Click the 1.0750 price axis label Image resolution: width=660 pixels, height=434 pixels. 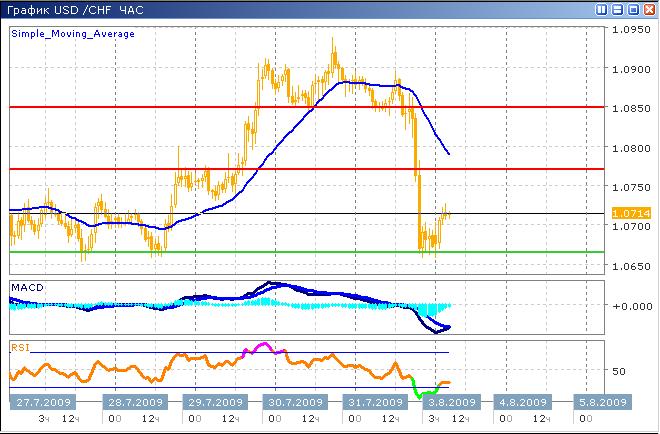[x=631, y=187]
